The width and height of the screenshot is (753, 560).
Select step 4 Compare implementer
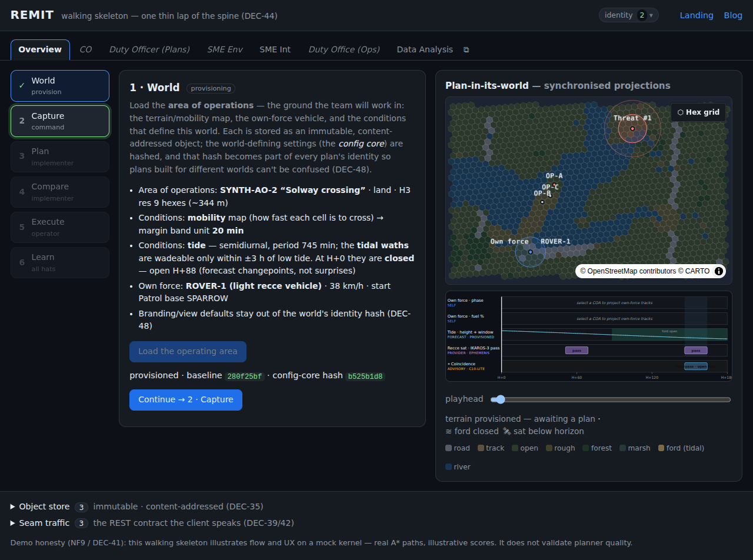pos(60,192)
